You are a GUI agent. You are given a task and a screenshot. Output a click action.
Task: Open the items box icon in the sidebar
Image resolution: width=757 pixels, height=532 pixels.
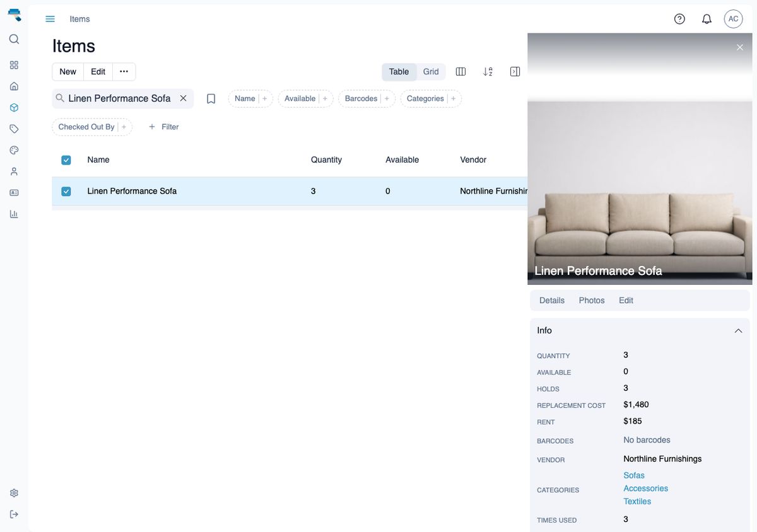tap(14, 108)
